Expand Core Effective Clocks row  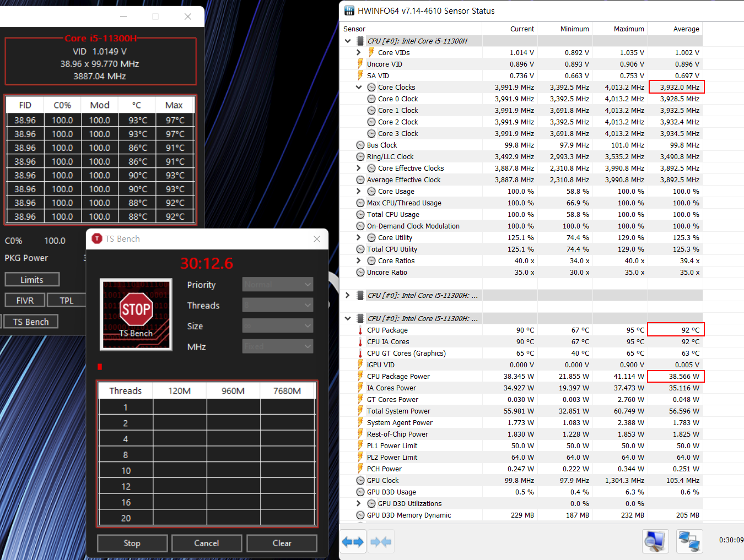(x=359, y=168)
